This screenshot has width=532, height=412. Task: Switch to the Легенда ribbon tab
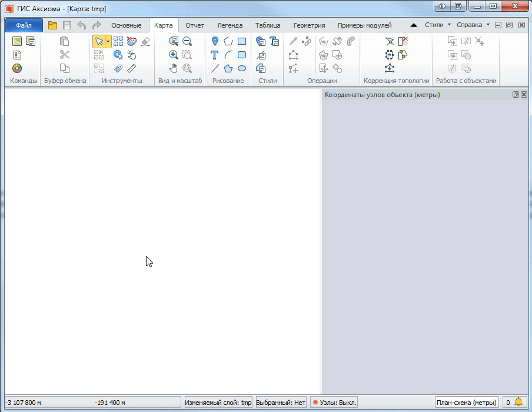click(230, 25)
